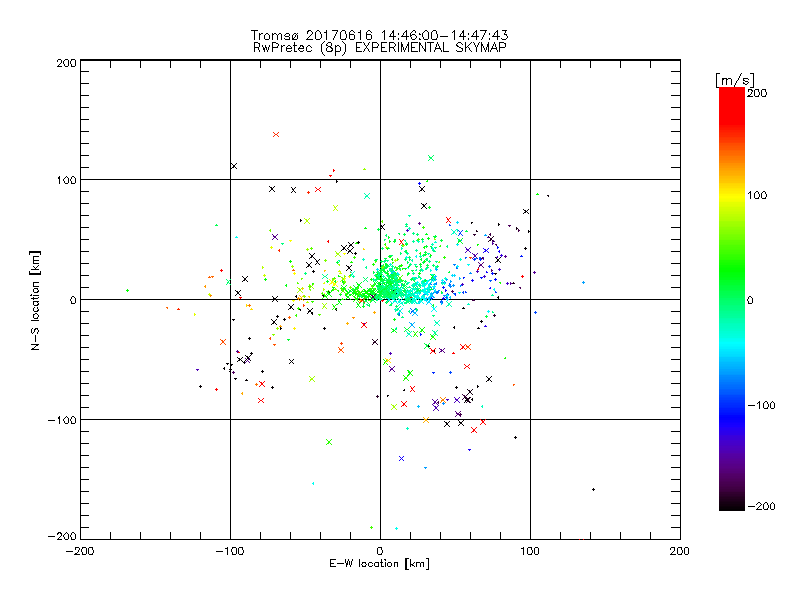Click the x-axis tick label '0'

380,551
